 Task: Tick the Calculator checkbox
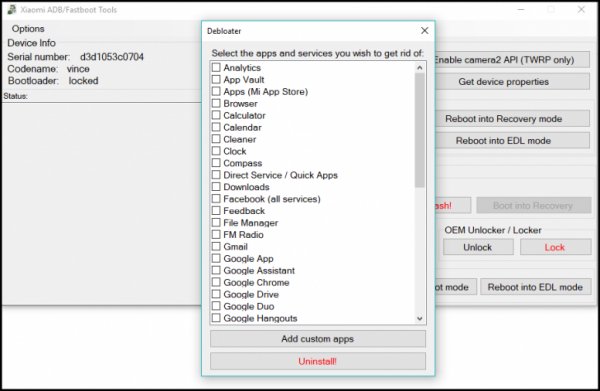pyautogui.click(x=216, y=115)
